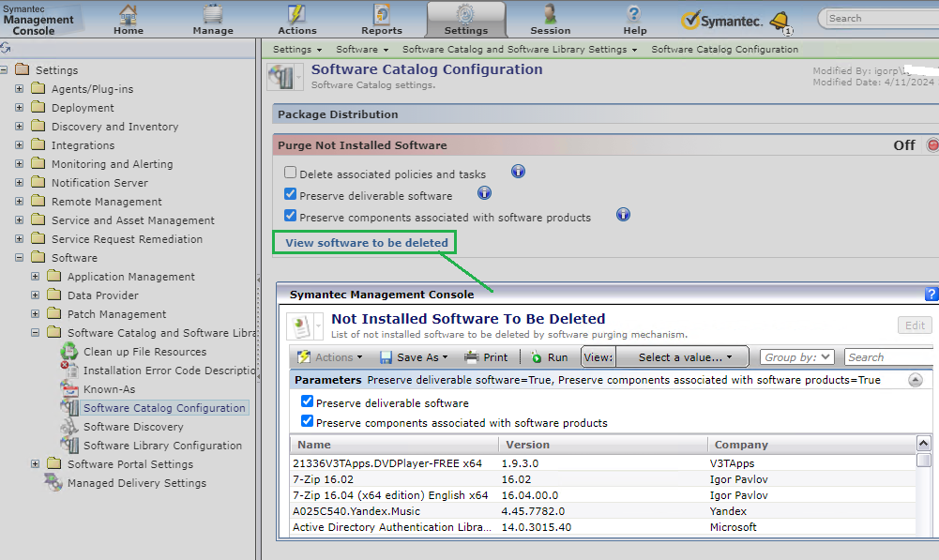Expand Discovery and Inventory folder

click(19, 127)
